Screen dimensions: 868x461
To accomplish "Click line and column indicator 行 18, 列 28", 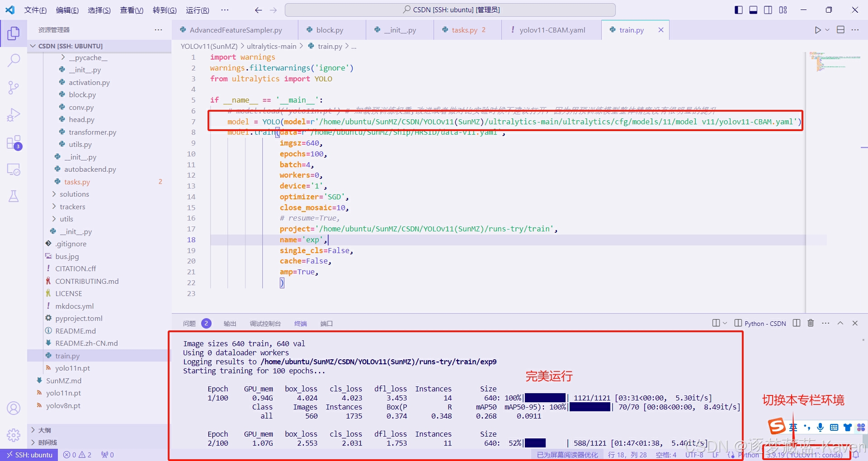I will [x=627, y=455].
